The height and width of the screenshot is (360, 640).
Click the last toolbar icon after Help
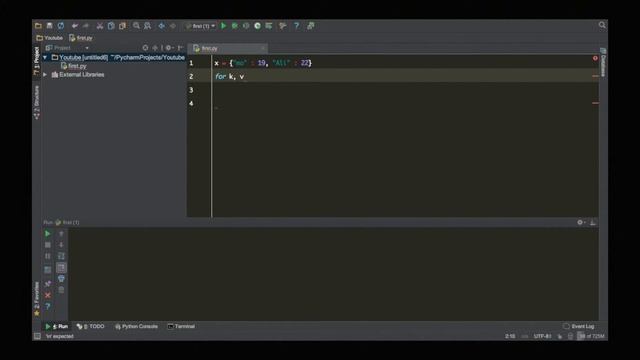click(311, 26)
